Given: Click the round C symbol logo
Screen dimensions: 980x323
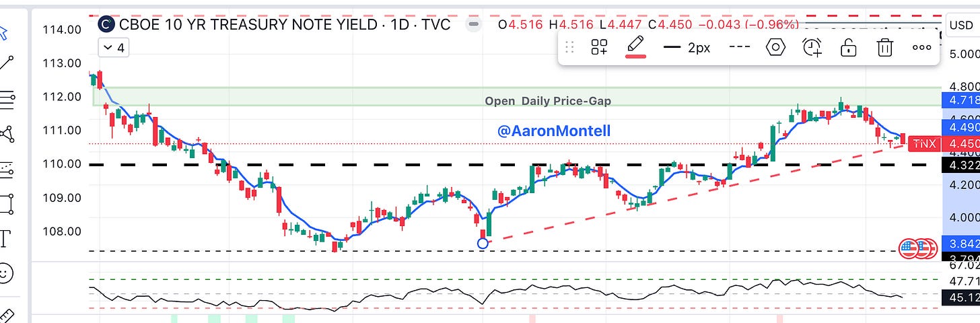Looking at the screenshot, I should tap(106, 25).
